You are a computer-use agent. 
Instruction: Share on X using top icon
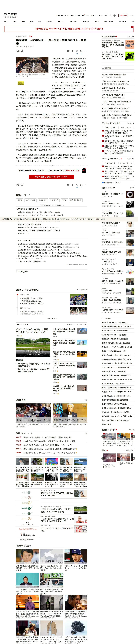click(77, 51)
